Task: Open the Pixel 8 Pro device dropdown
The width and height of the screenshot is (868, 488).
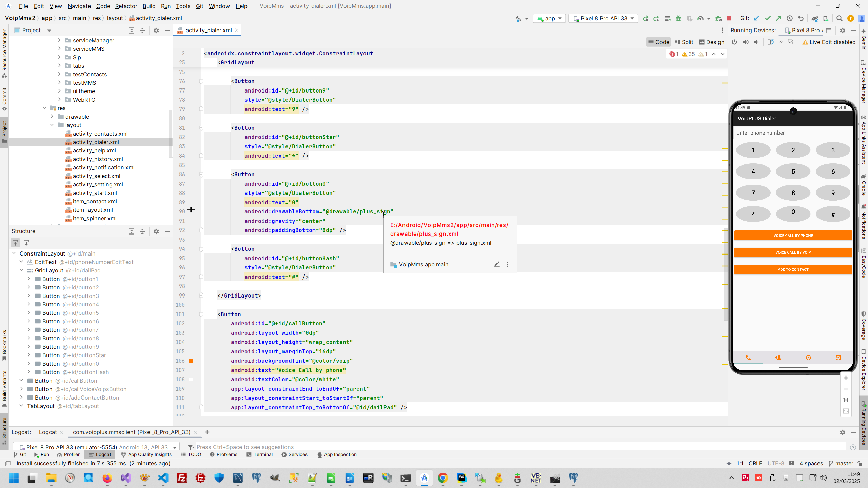Action: coord(604,18)
